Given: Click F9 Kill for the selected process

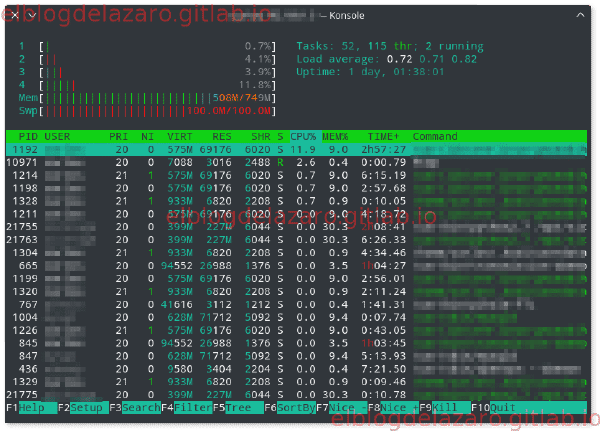Looking at the screenshot, I should pos(445,408).
